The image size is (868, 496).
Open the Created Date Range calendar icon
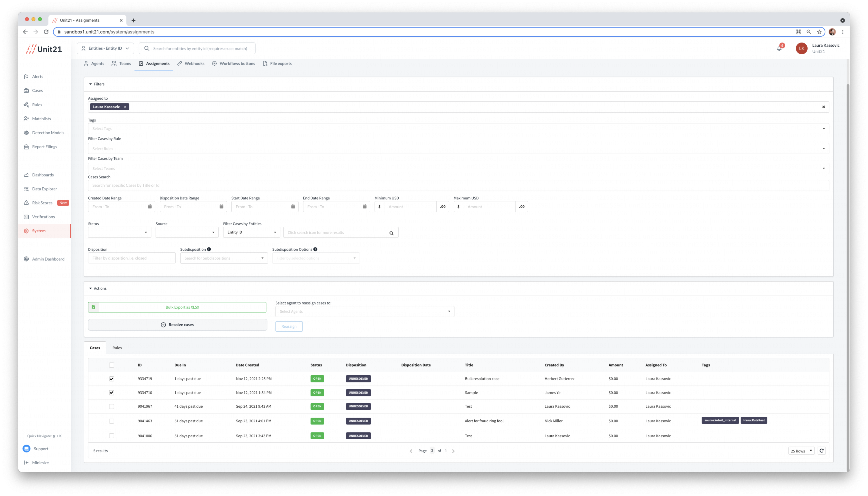click(x=150, y=206)
